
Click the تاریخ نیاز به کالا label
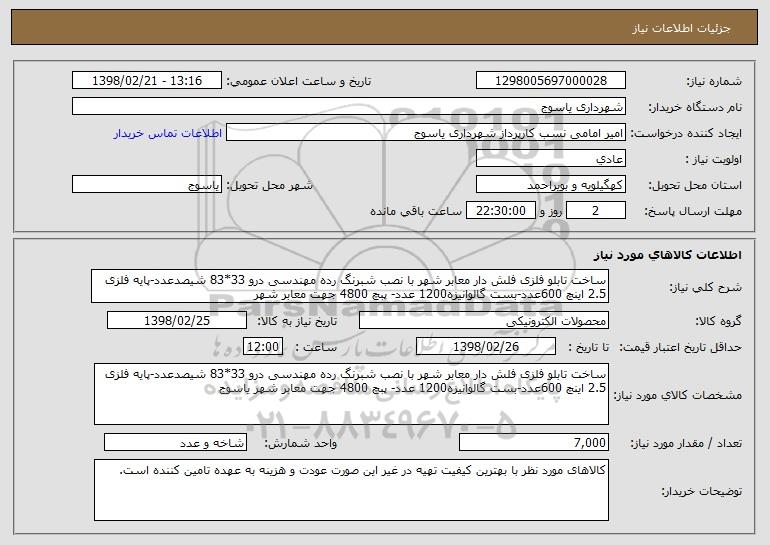point(297,321)
